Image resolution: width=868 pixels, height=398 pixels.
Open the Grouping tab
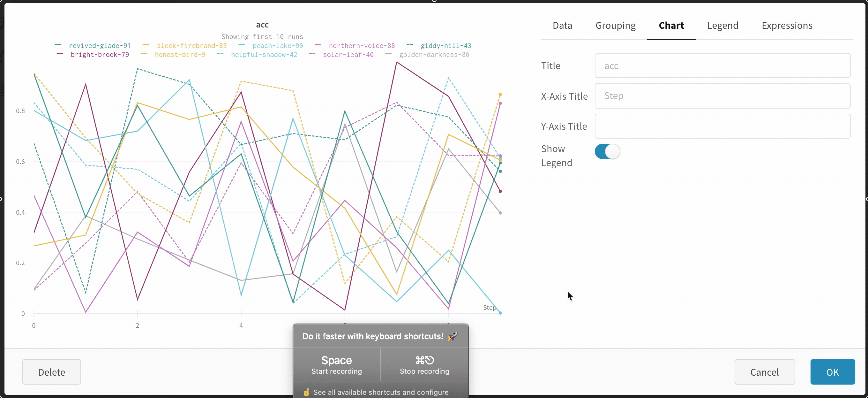click(615, 26)
